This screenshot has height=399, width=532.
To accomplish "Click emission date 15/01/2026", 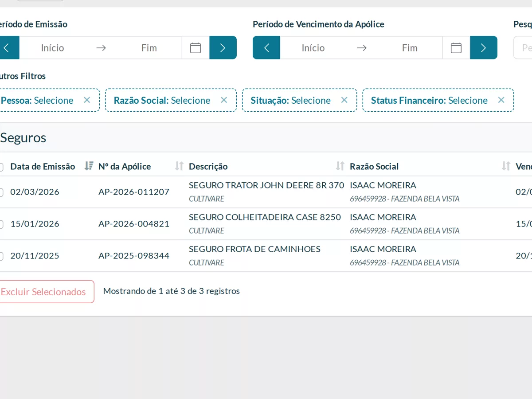I will pyautogui.click(x=35, y=224).
